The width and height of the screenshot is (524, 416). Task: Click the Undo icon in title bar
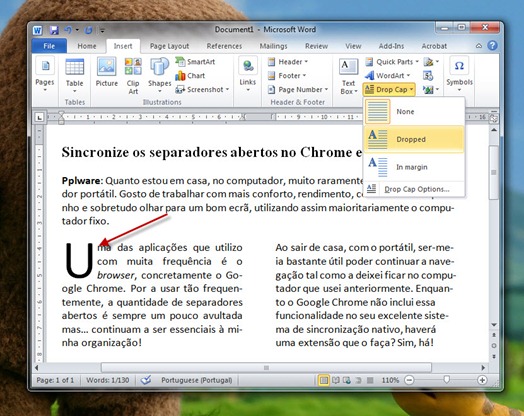(68, 30)
